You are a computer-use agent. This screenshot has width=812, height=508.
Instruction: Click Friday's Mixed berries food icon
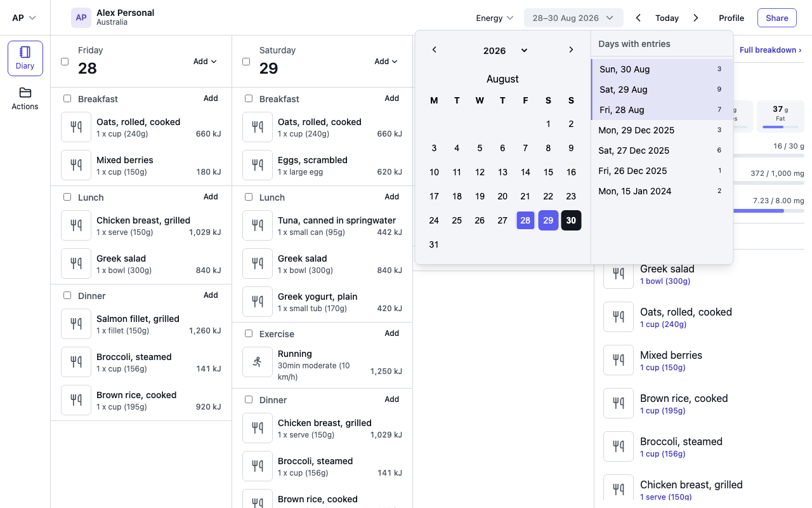pyautogui.click(x=76, y=165)
